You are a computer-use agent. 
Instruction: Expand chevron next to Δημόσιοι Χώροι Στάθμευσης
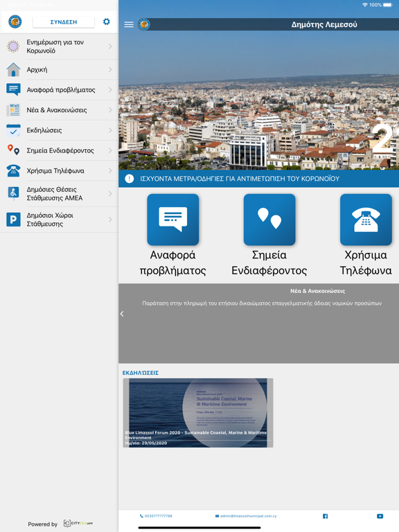(110, 220)
